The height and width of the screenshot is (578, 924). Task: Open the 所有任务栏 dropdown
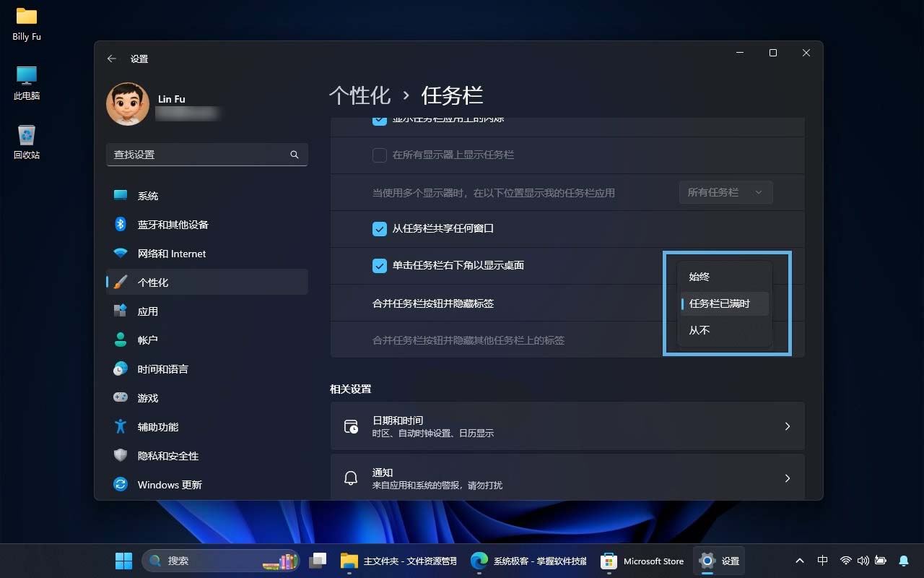pos(725,192)
